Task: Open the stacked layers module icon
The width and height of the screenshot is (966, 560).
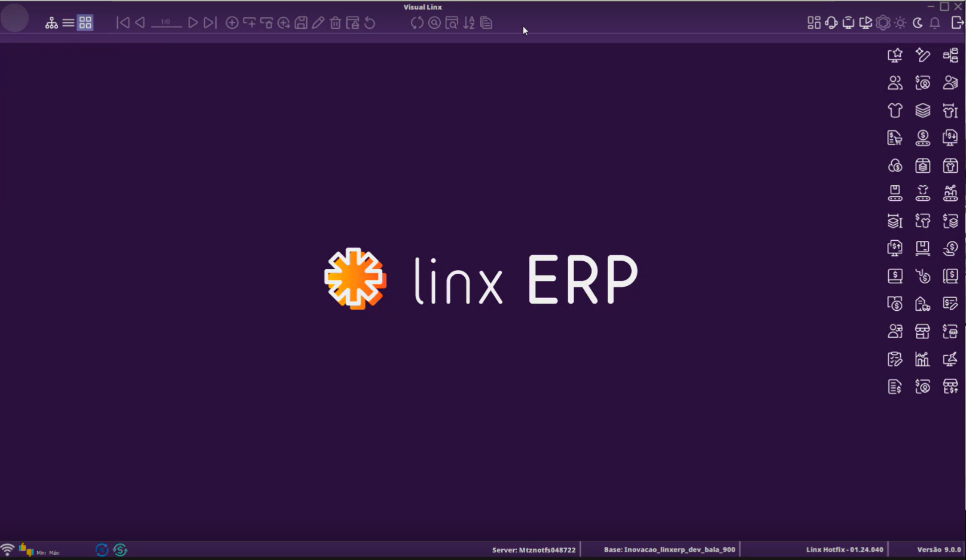Action: click(923, 110)
